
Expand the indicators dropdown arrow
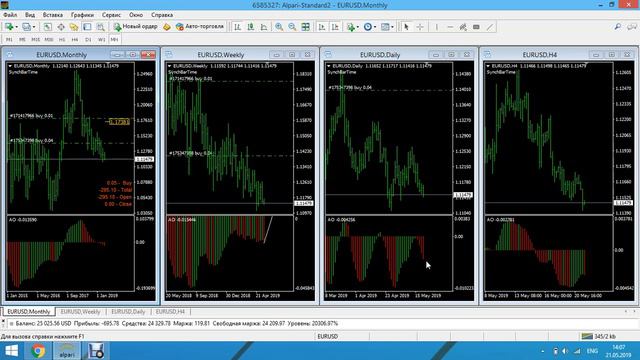pos(358,27)
